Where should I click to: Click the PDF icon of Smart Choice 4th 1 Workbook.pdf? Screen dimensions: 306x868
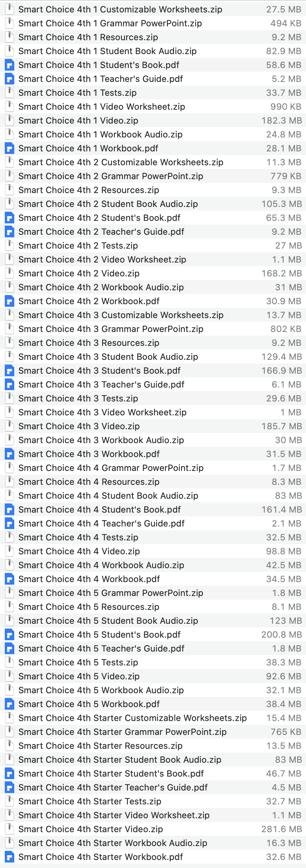tap(10, 148)
